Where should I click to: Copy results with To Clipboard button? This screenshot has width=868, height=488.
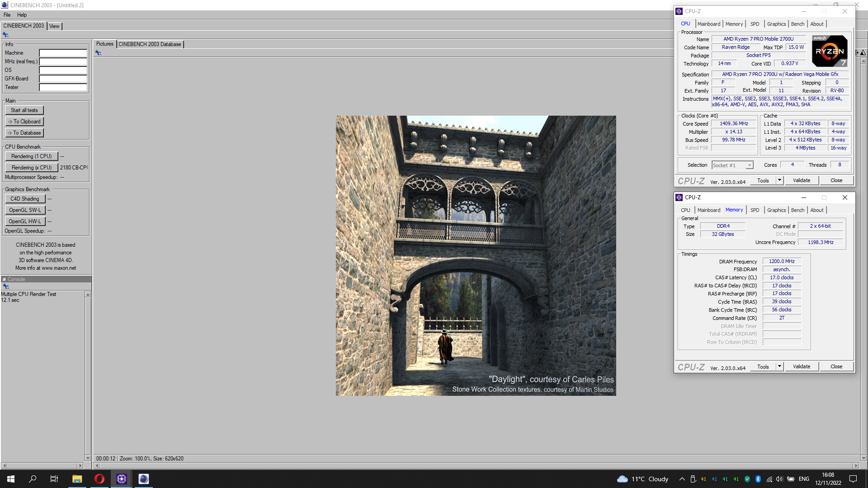tap(24, 122)
